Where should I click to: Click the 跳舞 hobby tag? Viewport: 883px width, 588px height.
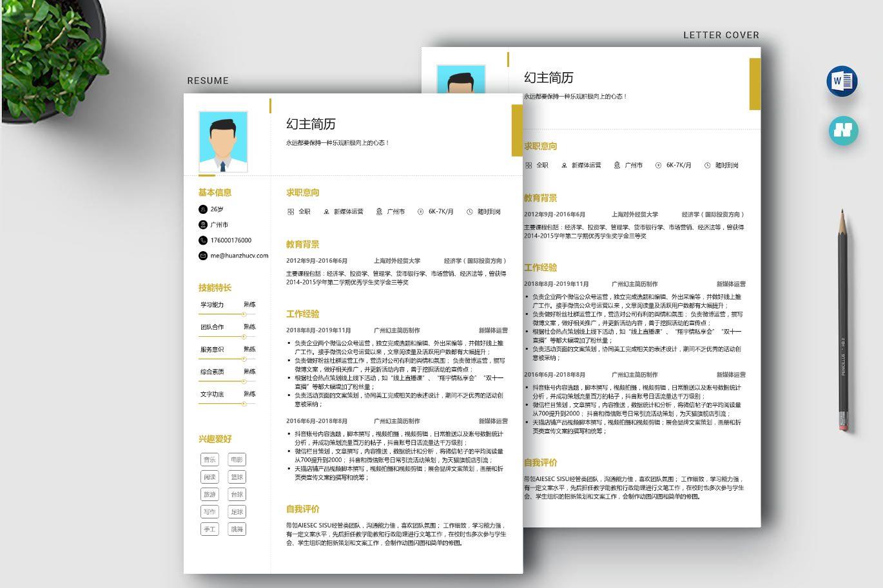click(x=237, y=529)
